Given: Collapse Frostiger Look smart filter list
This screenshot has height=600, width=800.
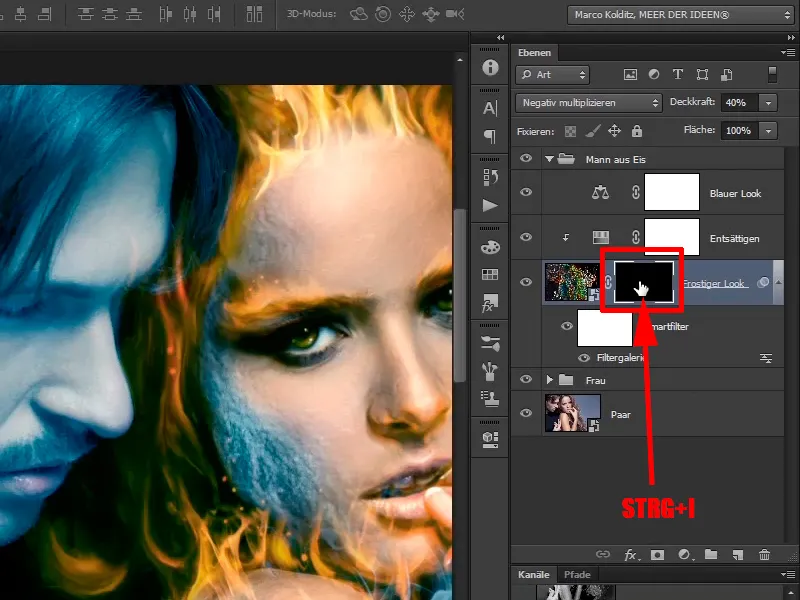Looking at the screenshot, I should (779, 282).
